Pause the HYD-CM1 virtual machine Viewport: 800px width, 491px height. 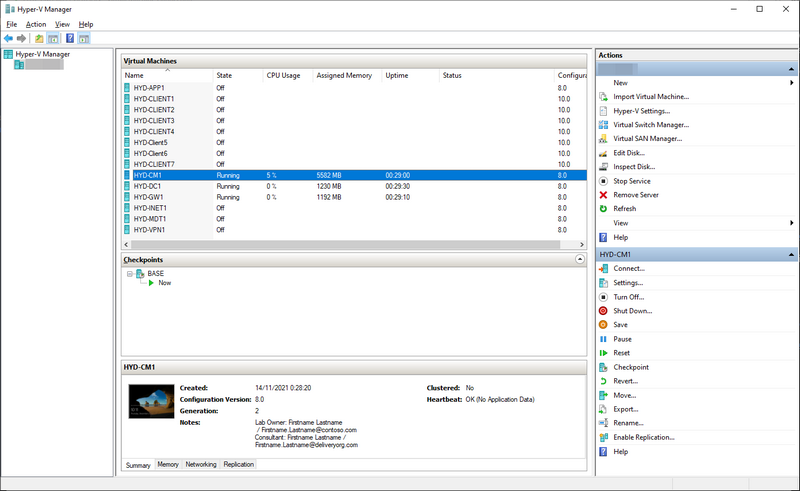(x=622, y=339)
